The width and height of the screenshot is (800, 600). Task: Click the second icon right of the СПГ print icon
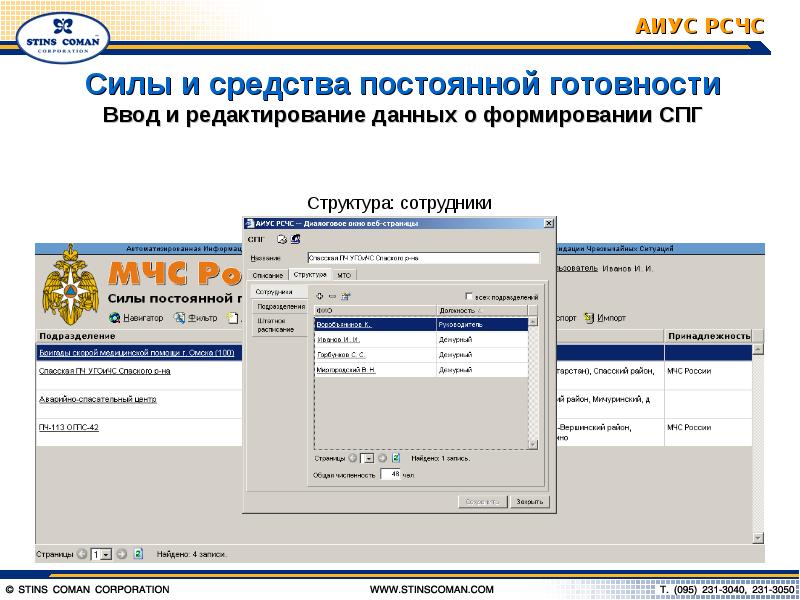(295, 239)
